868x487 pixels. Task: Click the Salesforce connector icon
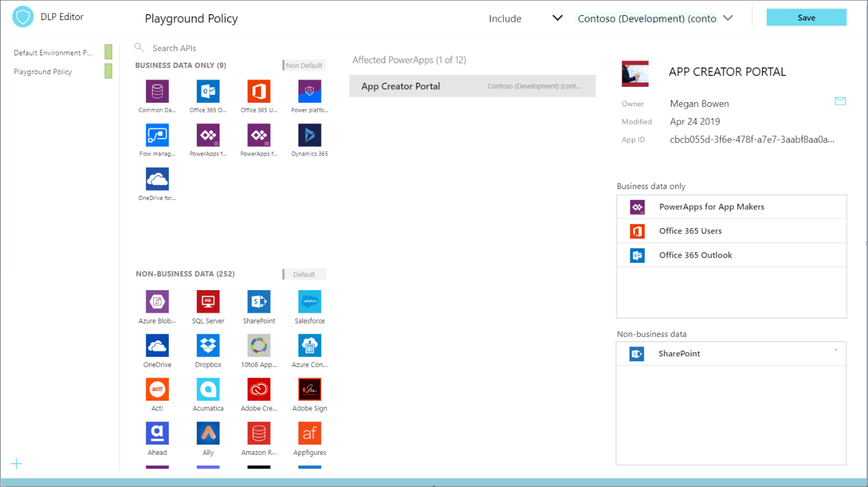[310, 302]
